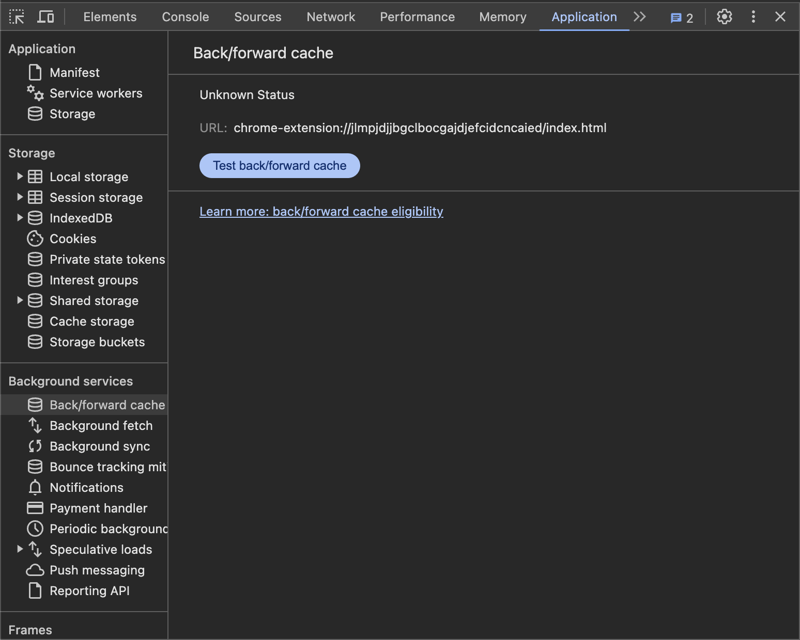The height and width of the screenshot is (640, 800).
Task: Click the Frames section heading
Action: [30, 630]
